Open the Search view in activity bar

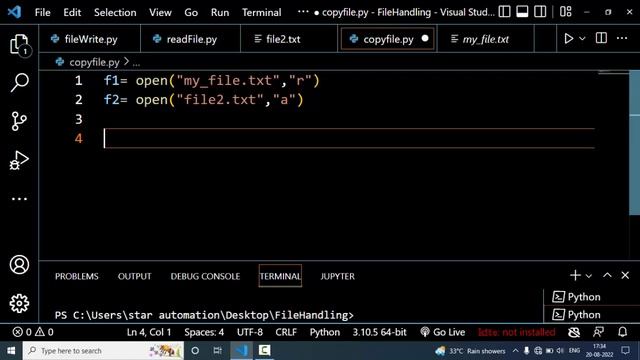pos(19,82)
